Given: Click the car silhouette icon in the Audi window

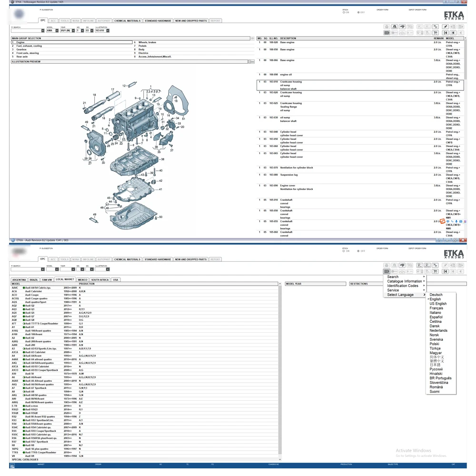Looking at the screenshot, I should [402, 265].
